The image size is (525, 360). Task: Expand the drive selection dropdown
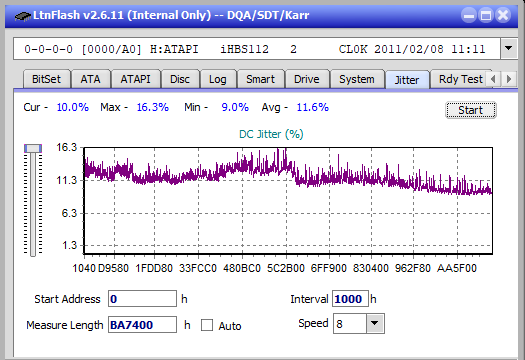pyautogui.click(x=508, y=49)
